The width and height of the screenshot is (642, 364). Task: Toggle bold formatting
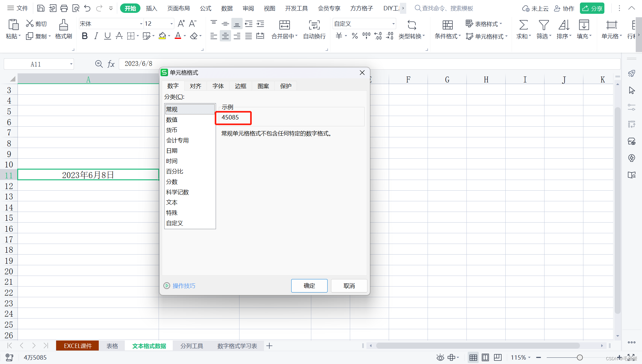pyautogui.click(x=84, y=36)
